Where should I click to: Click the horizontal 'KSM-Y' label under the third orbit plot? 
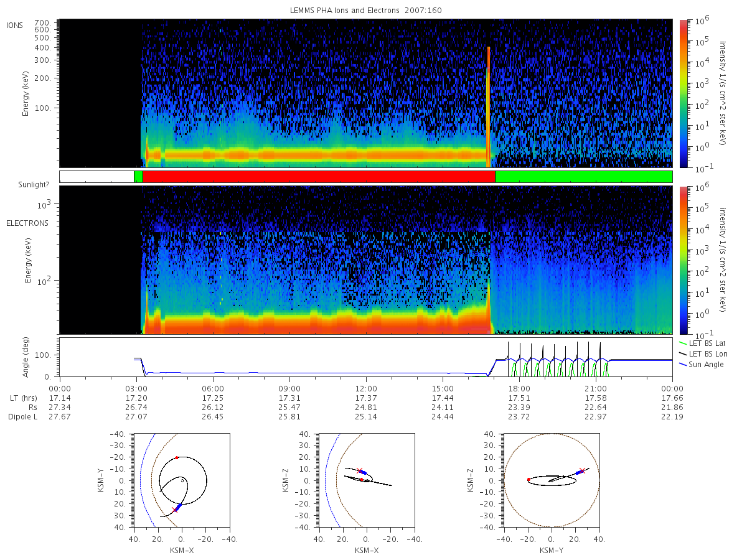[552, 550]
